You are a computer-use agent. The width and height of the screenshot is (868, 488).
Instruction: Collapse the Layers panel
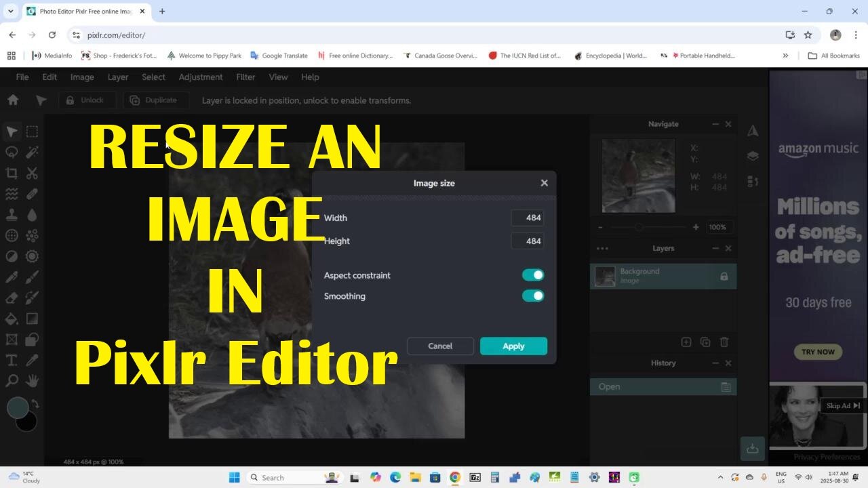[715, 249]
